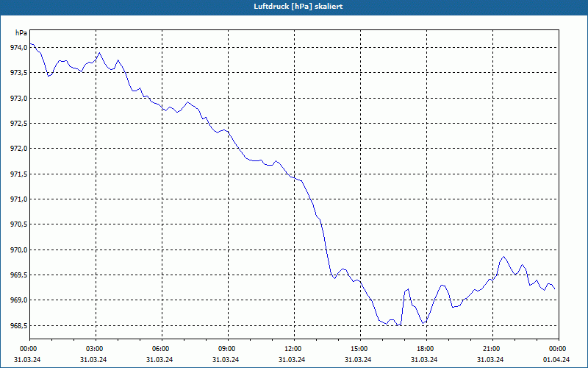This screenshot has width=588, height=368.
Task: Pick the "972,0" y-axis value
Action: tap(18, 149)
